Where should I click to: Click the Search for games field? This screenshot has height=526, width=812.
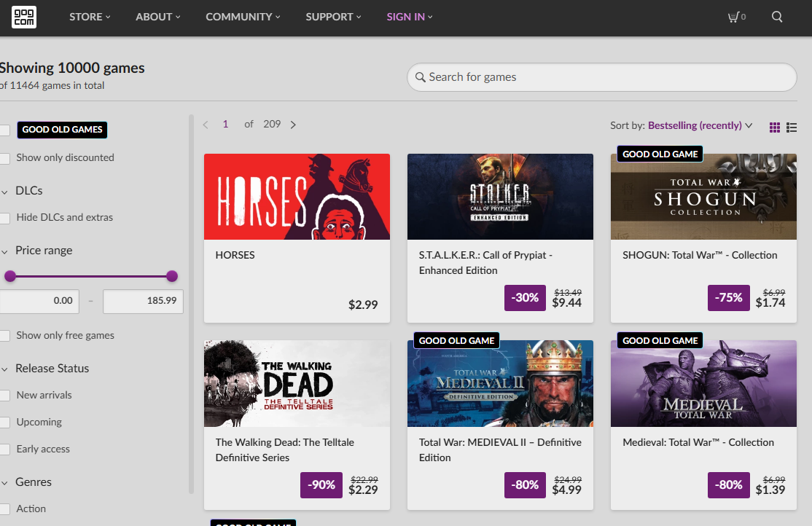click(602, 77)
